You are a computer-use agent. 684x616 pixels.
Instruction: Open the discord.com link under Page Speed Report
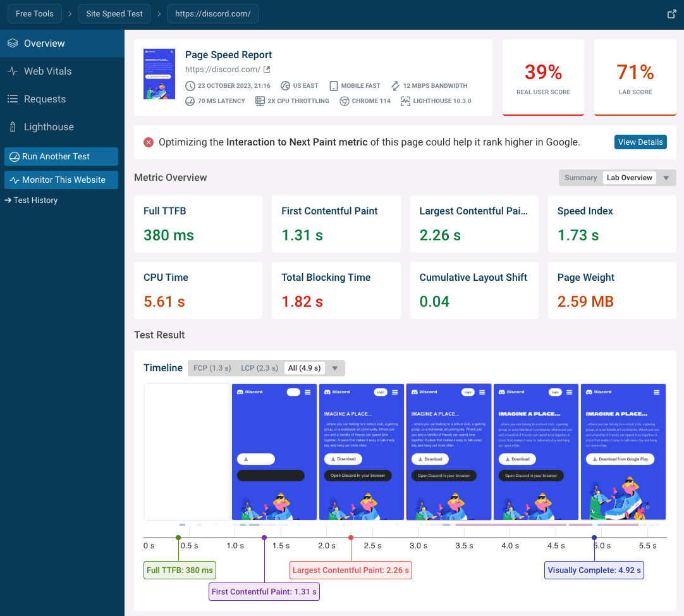223,70
